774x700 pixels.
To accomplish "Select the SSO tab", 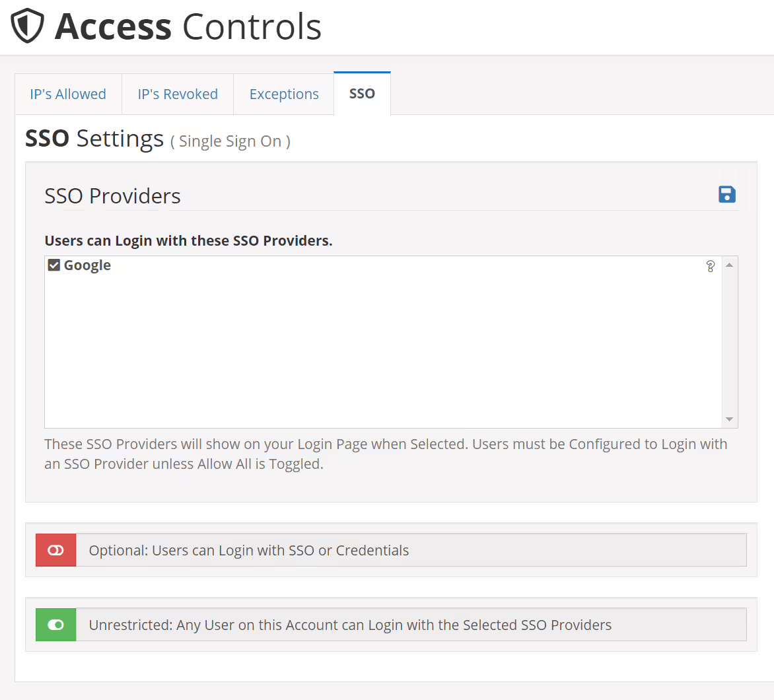I will [362, 94].
